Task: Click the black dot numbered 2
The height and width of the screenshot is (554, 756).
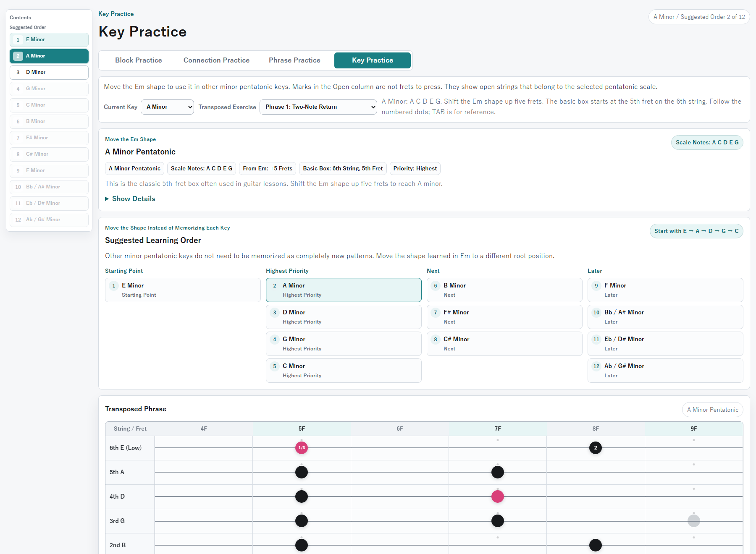Action: point(596,448)
